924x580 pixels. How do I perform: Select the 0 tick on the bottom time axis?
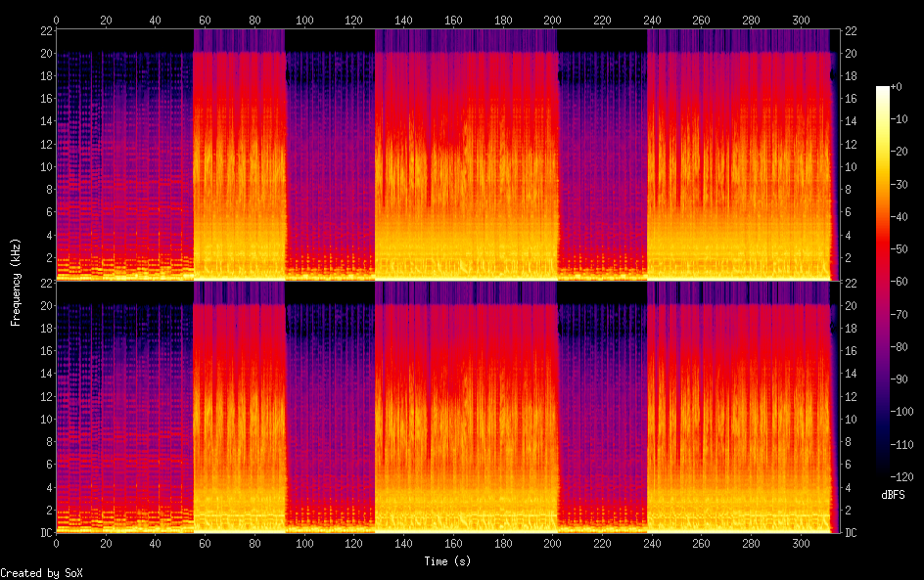[x=56, y=543]
